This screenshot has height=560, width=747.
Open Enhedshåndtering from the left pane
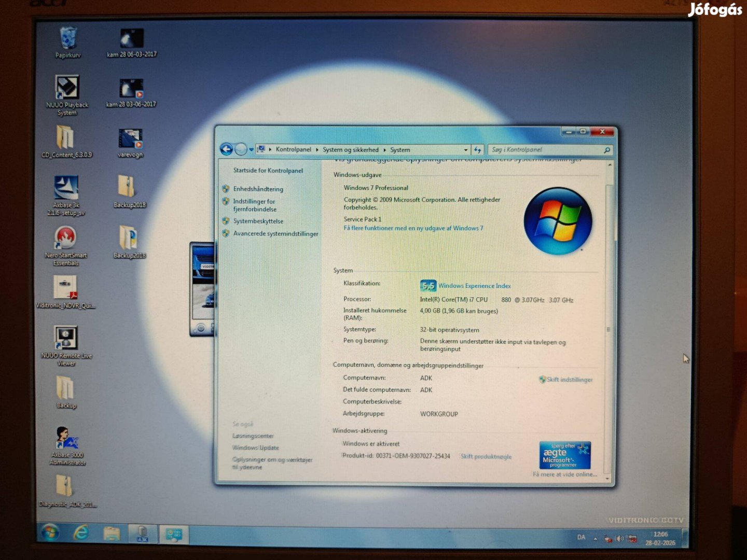click(x=258, y=189)
